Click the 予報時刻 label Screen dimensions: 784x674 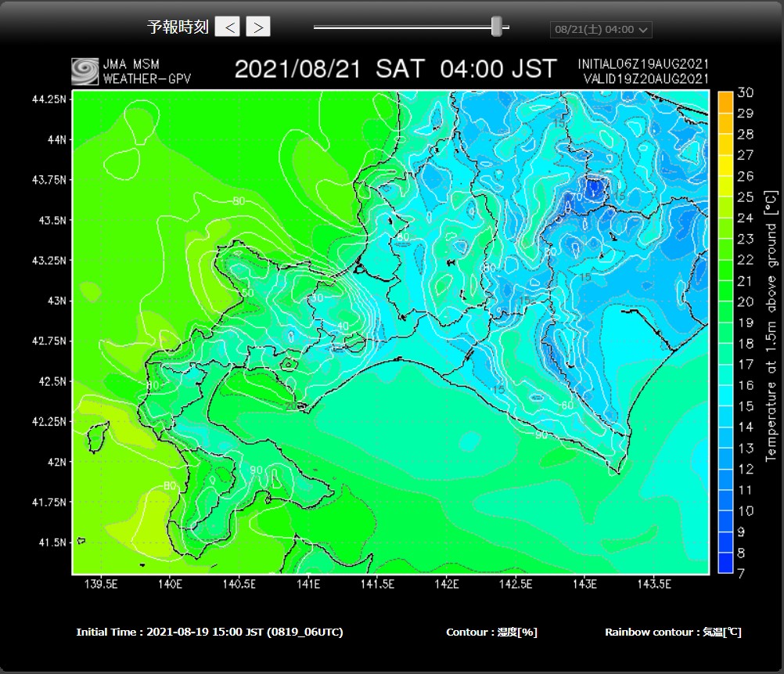point(178,27)
